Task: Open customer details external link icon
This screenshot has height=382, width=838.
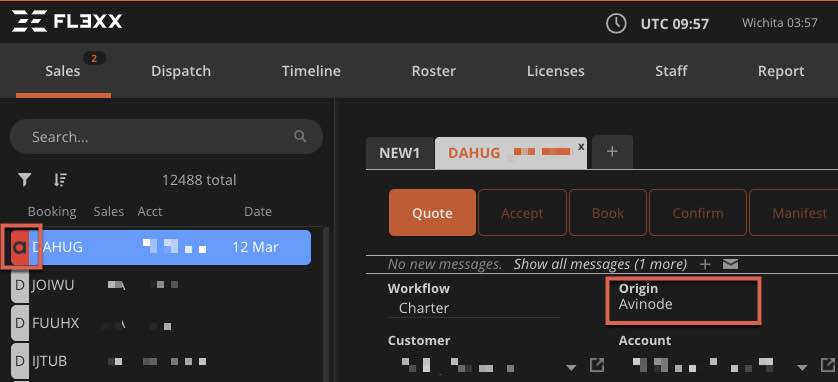Action: coord(596,365)
